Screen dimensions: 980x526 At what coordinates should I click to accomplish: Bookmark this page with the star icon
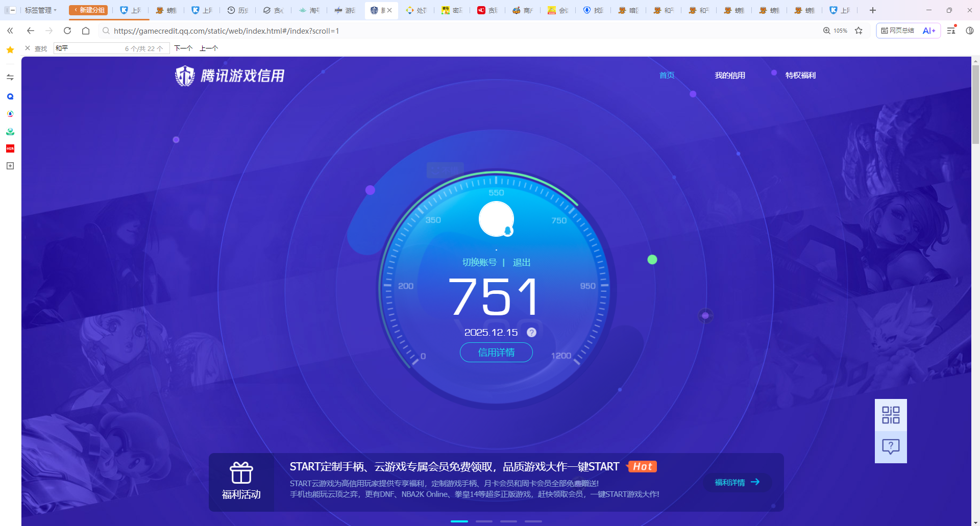click(859, 31)
